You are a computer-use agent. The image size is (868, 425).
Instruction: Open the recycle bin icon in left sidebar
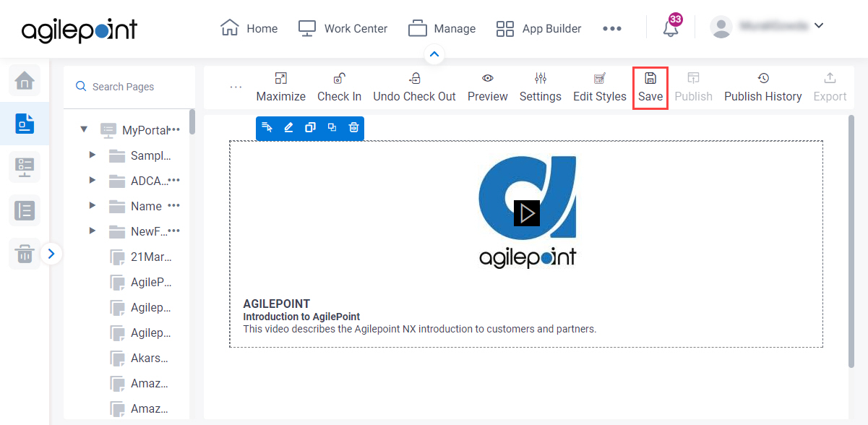tap(25, 254)
